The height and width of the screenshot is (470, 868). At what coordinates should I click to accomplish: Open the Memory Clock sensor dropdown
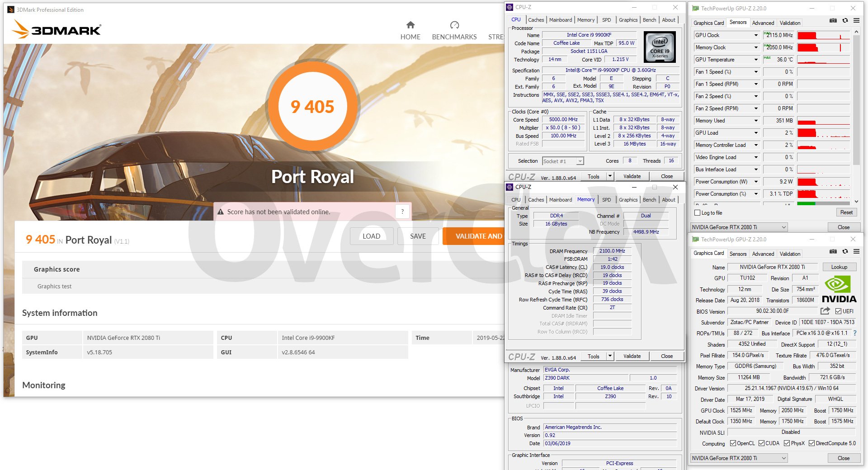tap(755, 47)
